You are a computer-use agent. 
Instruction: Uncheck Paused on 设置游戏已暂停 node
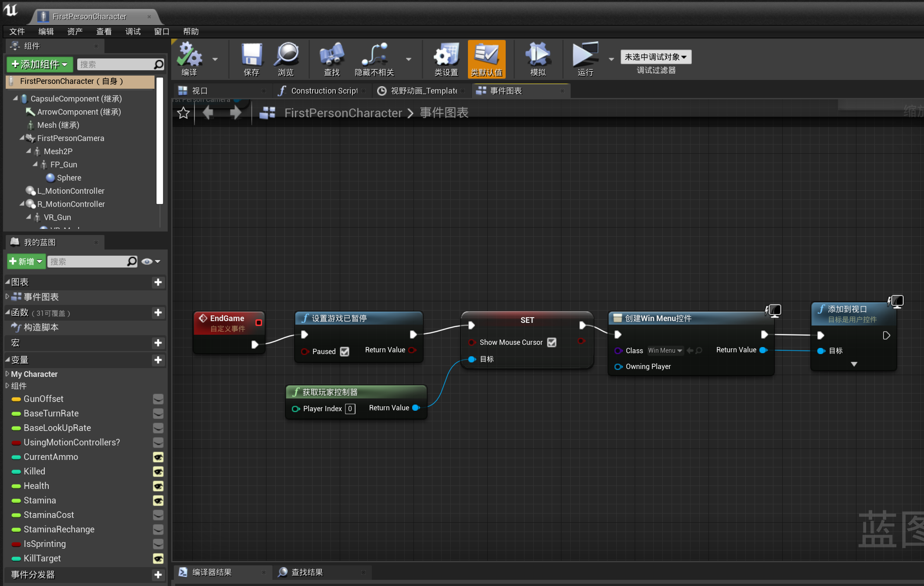[x=345, y=351]
